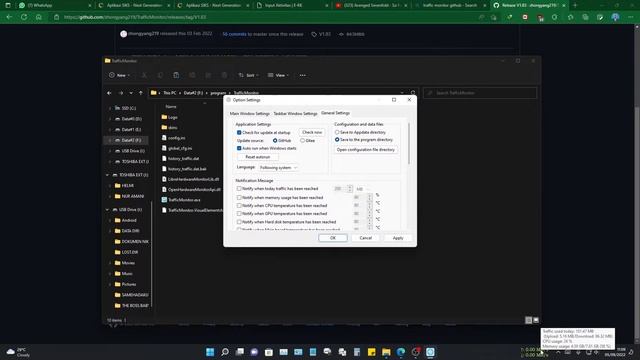Select the global_cfg.ini file
This screenshot has width=640, height=360.
tap(180, 148)
